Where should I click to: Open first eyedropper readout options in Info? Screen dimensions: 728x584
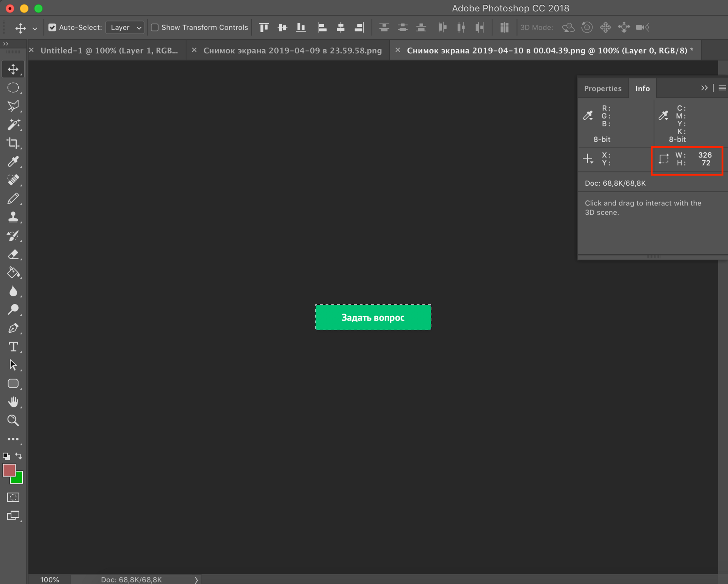click(x=588, y=116)
